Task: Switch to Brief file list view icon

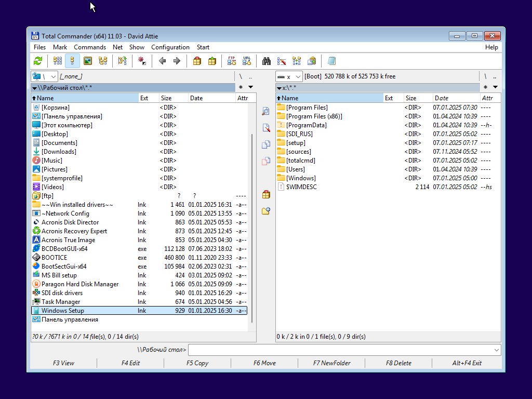Action: point(58,61)
